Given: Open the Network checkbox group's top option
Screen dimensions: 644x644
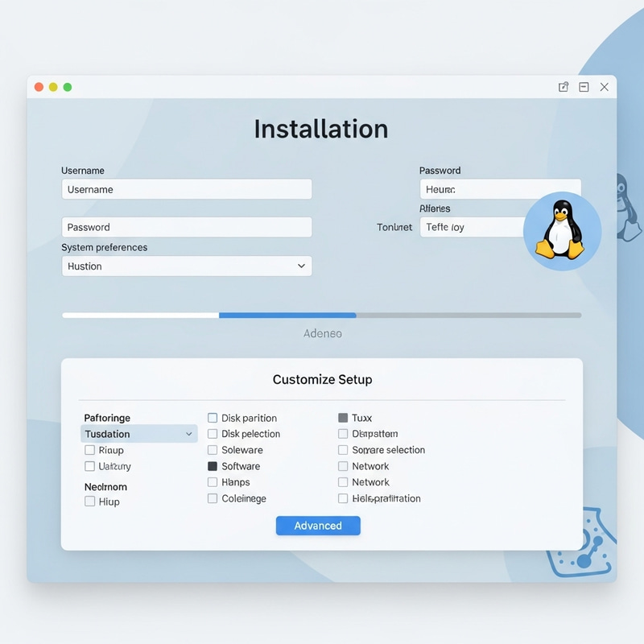Looking at the screenshot, I should 344,466.
